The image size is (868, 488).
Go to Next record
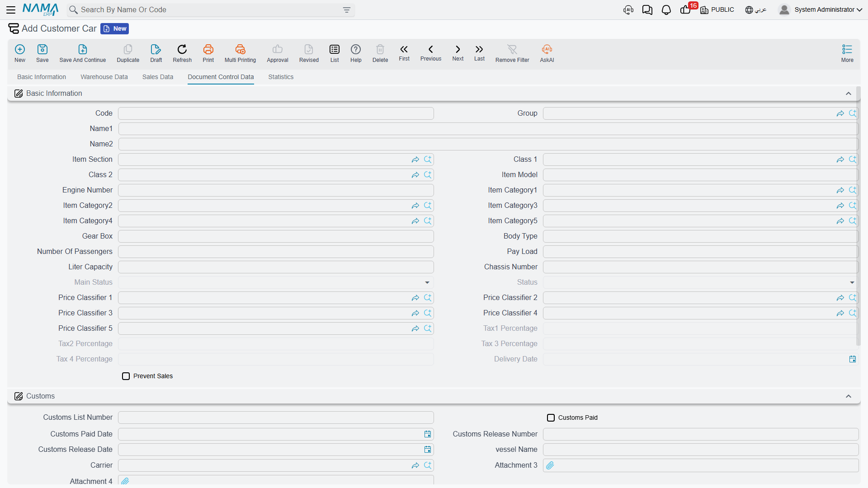pyautogui.click(x=458, y=53)
